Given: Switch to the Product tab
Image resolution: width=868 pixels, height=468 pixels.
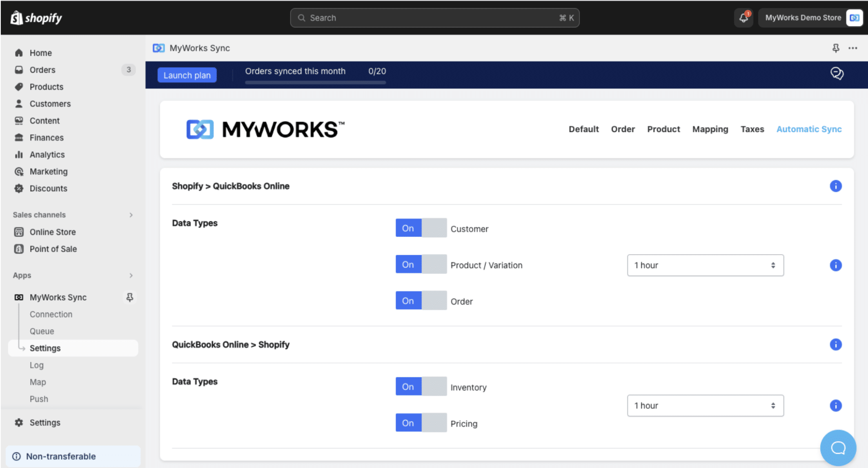Looking at the screenshot, I should [663, 129].
